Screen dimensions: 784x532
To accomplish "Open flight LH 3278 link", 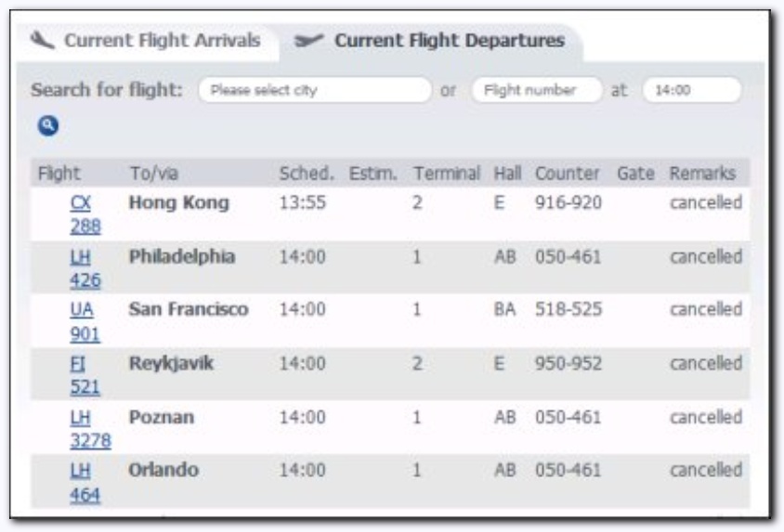I will point(90,429).
